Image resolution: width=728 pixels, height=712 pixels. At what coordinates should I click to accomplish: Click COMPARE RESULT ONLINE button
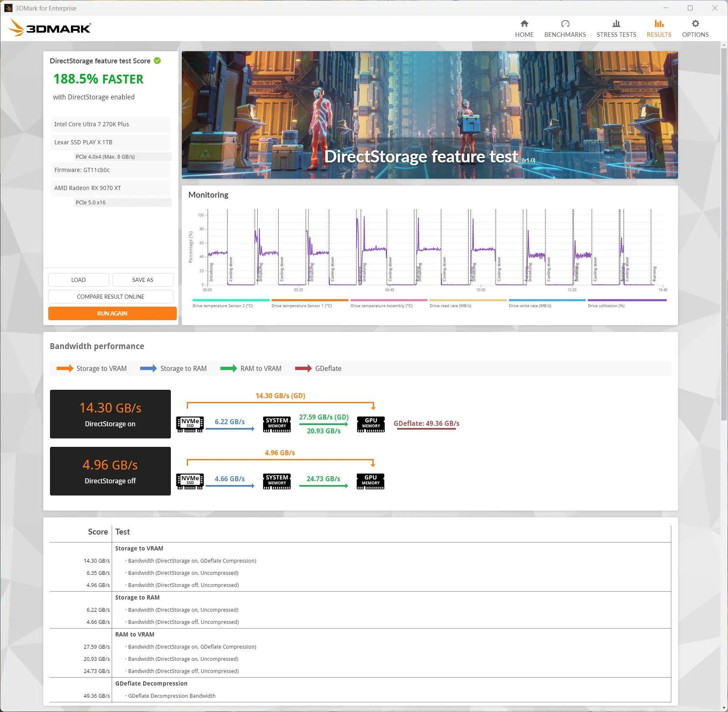coord(110,297)
